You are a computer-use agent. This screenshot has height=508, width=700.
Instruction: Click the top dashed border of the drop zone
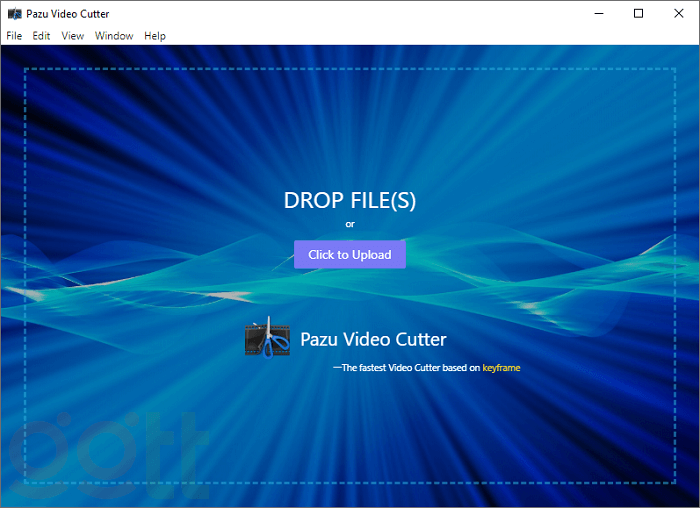pyautogui.click(x=350, y=68)
